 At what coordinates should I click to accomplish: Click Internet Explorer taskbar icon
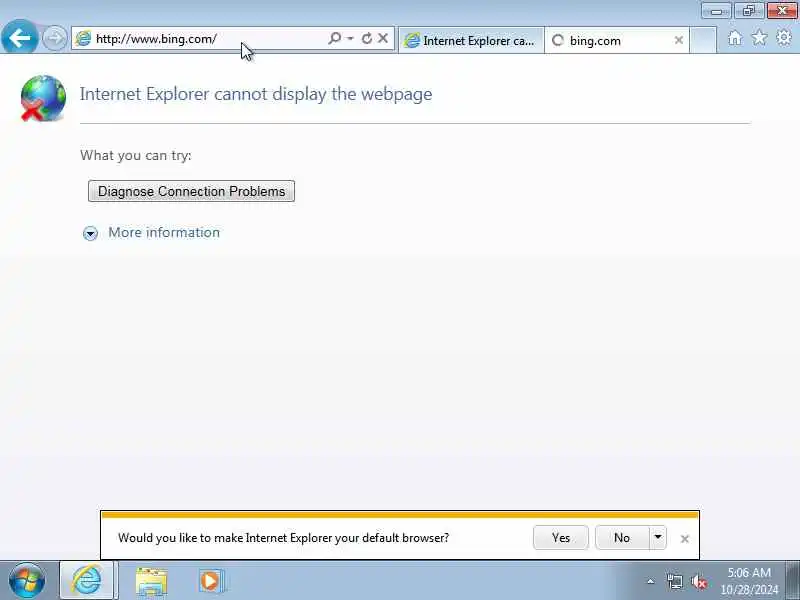[87, 580]
